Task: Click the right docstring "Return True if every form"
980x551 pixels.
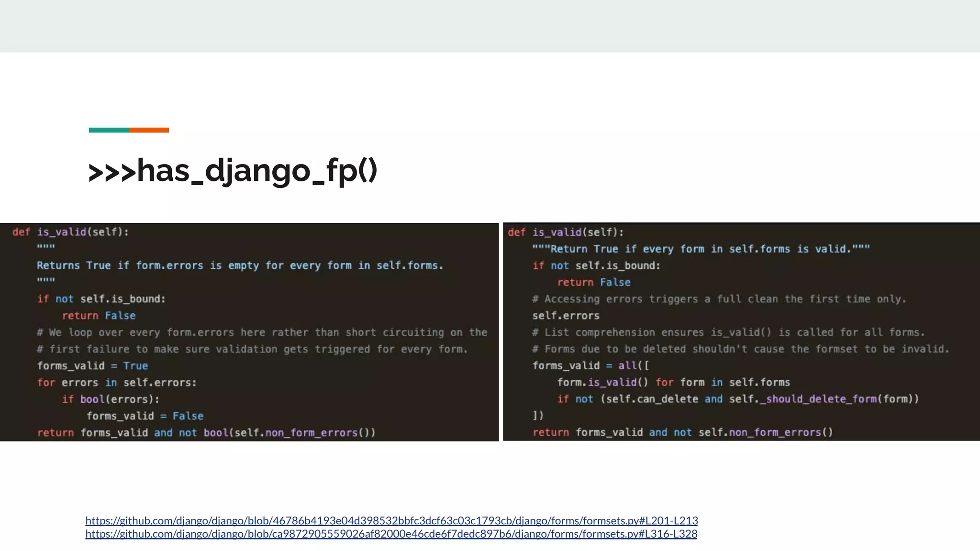Action: [701, 249]
